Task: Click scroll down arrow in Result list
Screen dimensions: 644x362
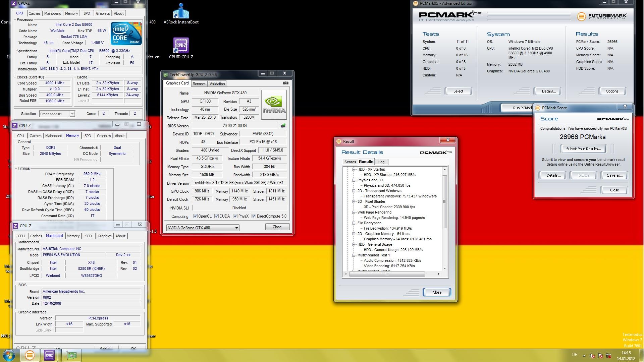Action: click(444, 268)
